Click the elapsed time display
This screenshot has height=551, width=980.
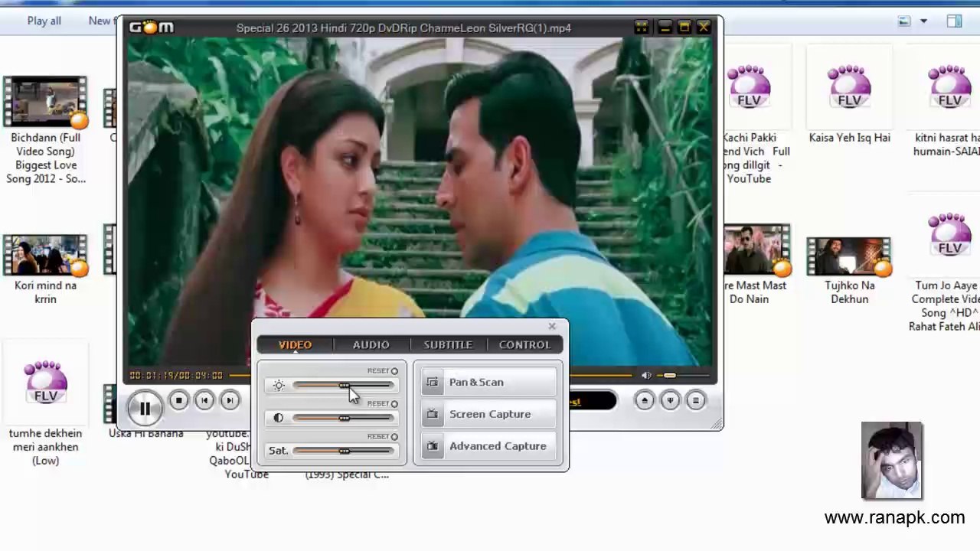(175, 376)
